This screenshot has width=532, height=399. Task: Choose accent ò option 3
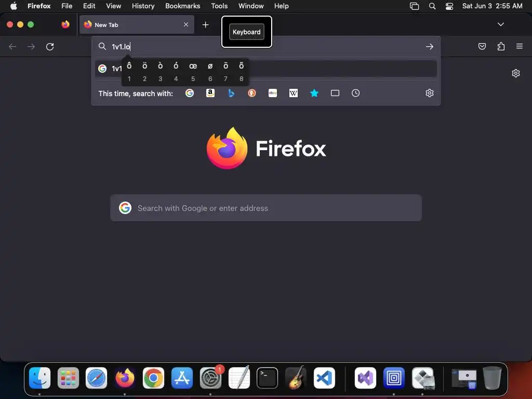click(x=160, y=71)
